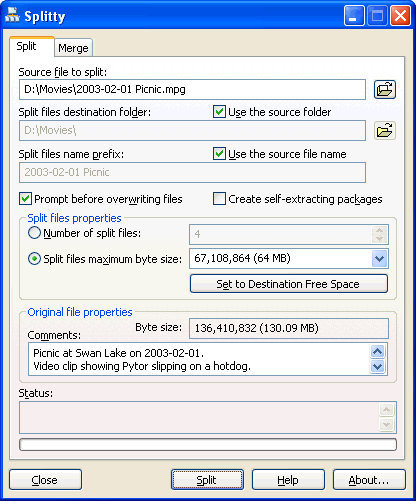Viewport: 416px width, 501px height.
Task: Increase number of split files spinner
Action: [x=379, y=230]
